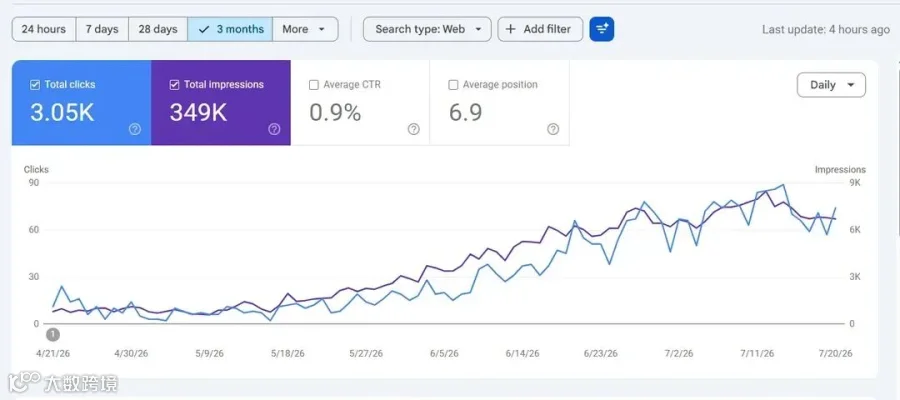Open help icon on Average CTR card

coord(414,129)
